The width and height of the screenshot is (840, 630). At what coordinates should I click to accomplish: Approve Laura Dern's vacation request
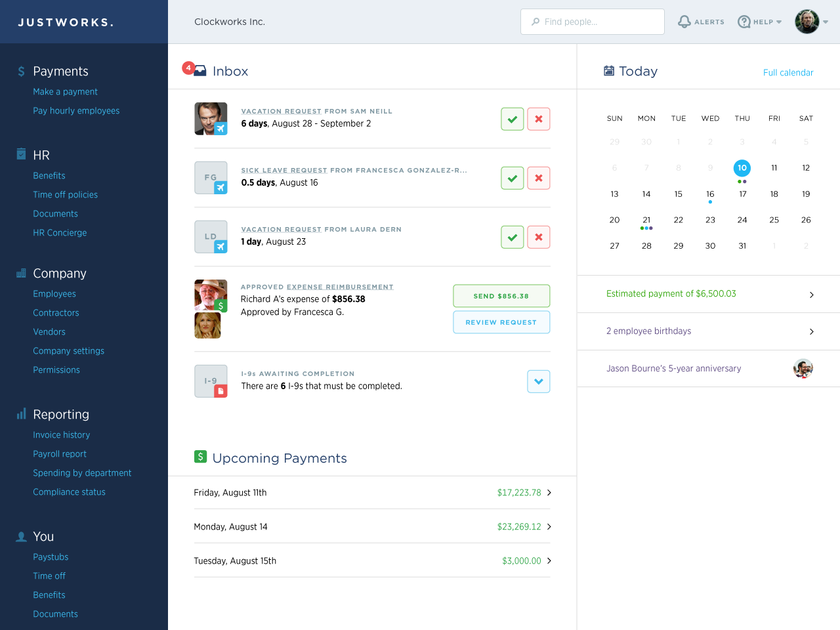513,237
